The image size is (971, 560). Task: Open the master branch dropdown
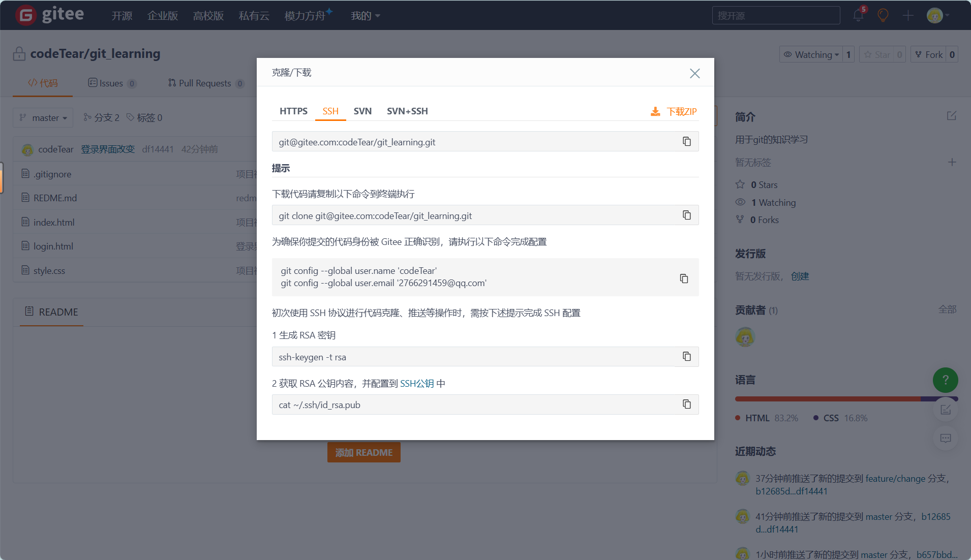(x=43, y=117)
